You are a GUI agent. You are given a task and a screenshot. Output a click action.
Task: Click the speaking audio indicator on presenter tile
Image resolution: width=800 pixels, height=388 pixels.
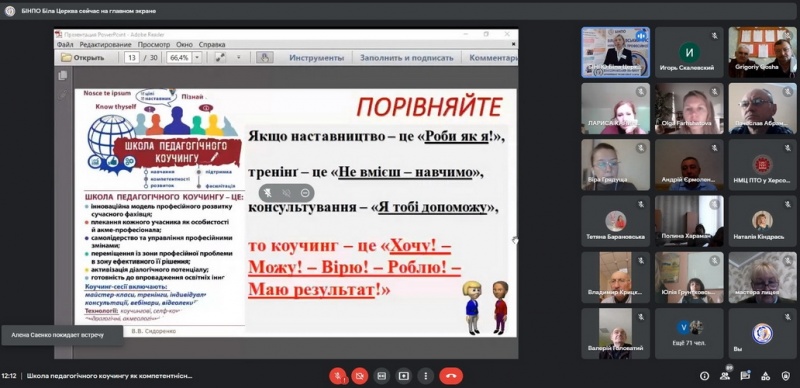[640, 36]
